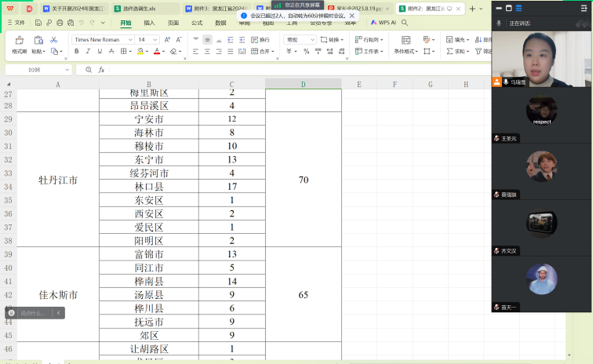Open the search magnifier beside WPS AI
The image size is (593, 364).
[x=405, y=23]
